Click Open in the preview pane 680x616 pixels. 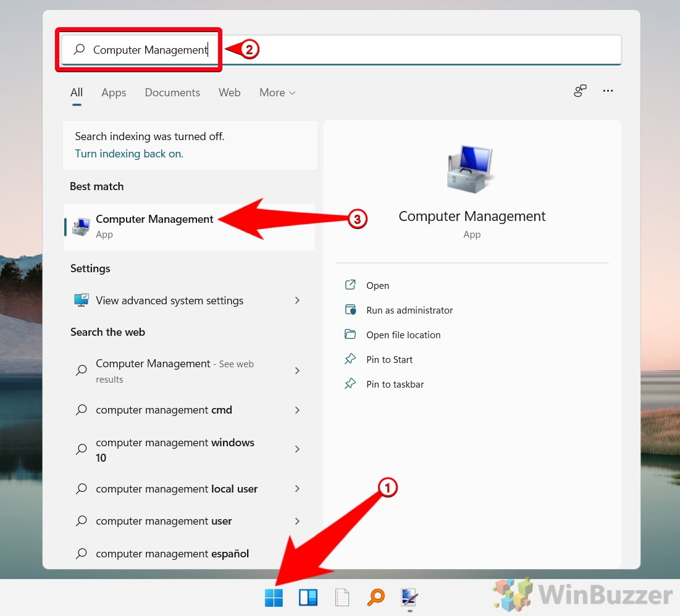click(x=378, y=285)
